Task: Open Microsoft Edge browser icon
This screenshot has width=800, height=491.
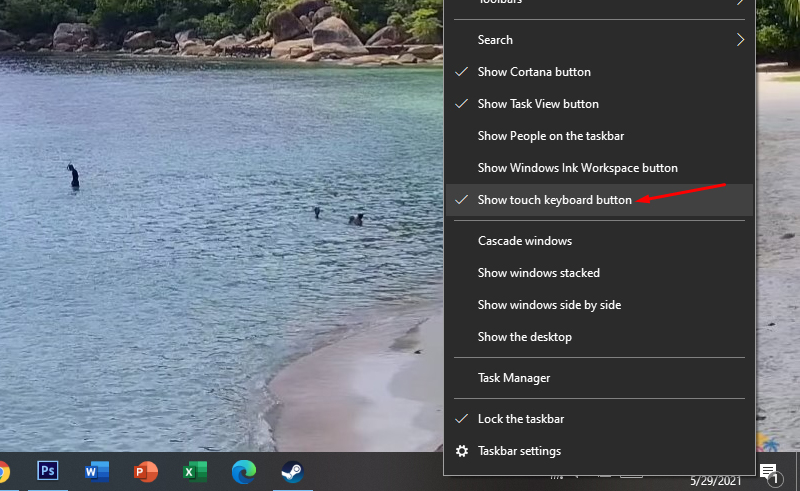Action: [243, 471]
